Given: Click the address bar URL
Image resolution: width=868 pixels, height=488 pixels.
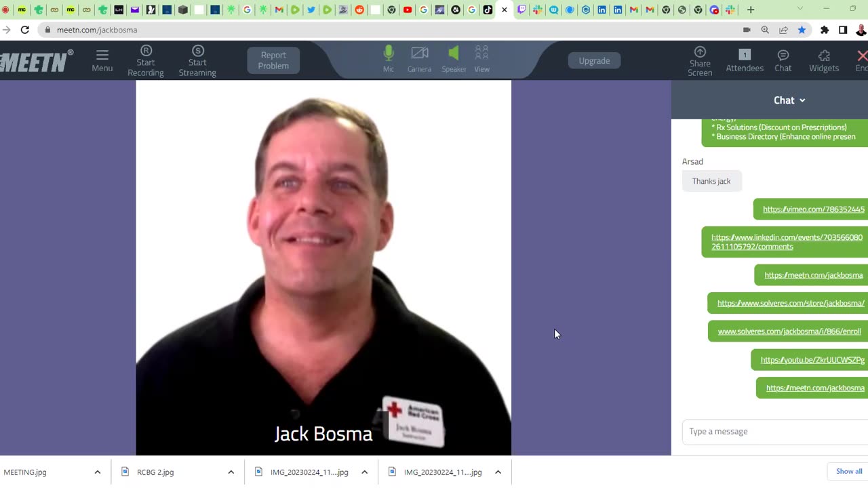Looking at the screenshot, I should (97, 30).
